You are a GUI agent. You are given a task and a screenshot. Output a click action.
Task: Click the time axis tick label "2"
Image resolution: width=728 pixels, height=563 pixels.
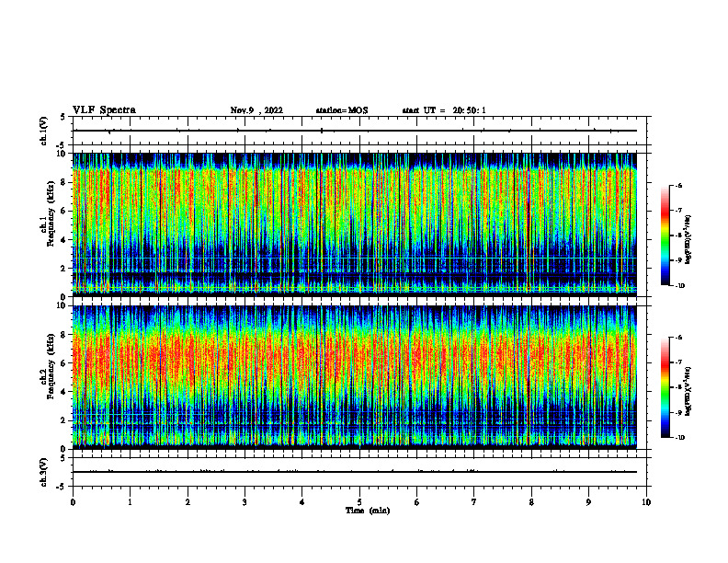188,502
